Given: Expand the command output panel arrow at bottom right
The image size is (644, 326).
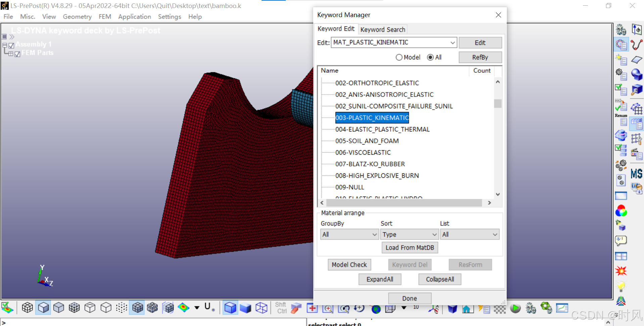Looking at the screenshot, I should coord(608,322).
